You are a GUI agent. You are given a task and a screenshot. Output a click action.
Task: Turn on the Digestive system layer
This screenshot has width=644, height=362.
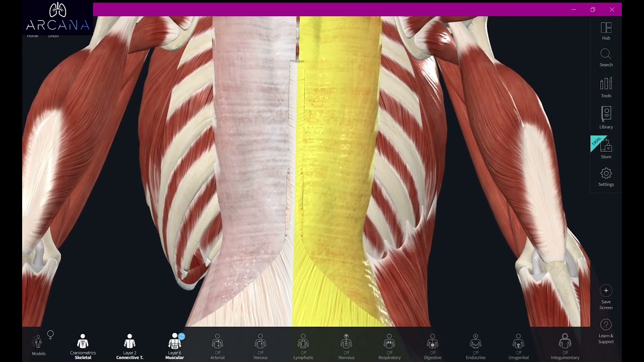click(433, 347)
